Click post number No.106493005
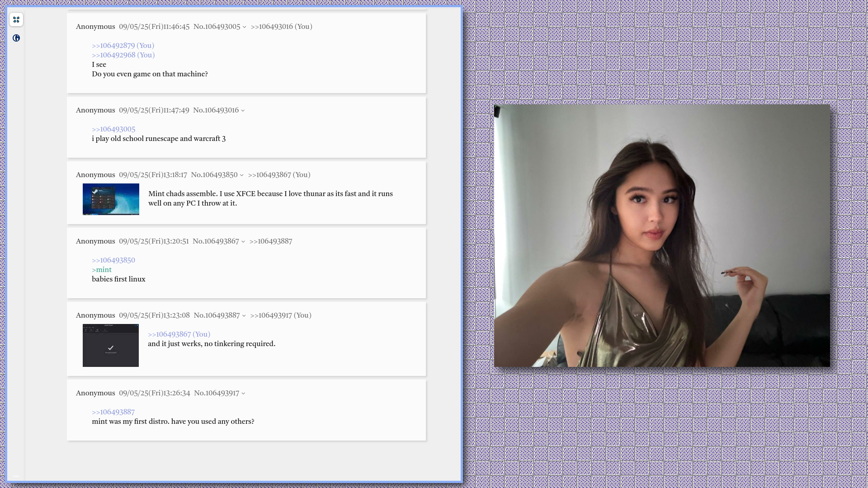 (217, 27)
